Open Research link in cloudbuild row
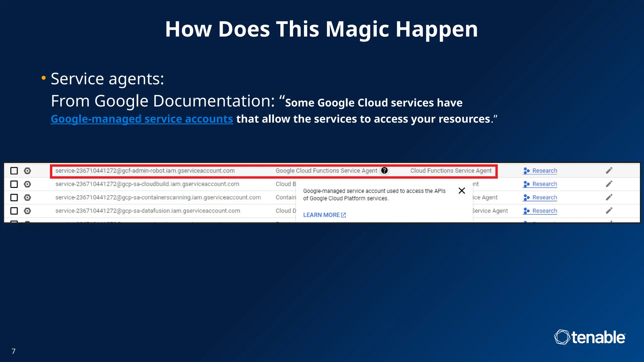This screenshot has height=362, width=644. click(540, 184)
